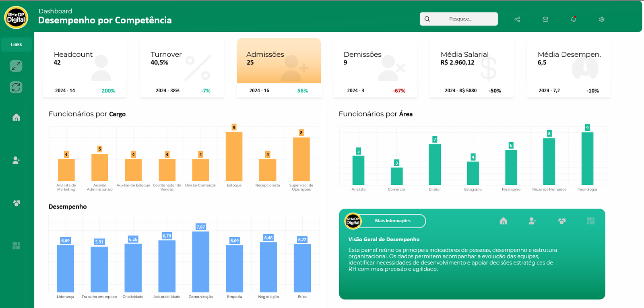Check the notification bell in the header
Image resolution: width=644 pixels, height=308 pixels.
click(574, 19)
